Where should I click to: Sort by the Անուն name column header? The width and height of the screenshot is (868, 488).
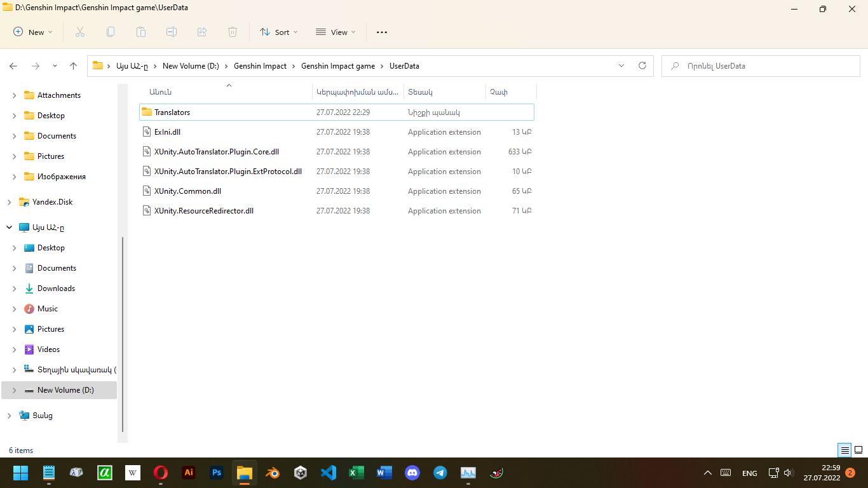[226, 92]
